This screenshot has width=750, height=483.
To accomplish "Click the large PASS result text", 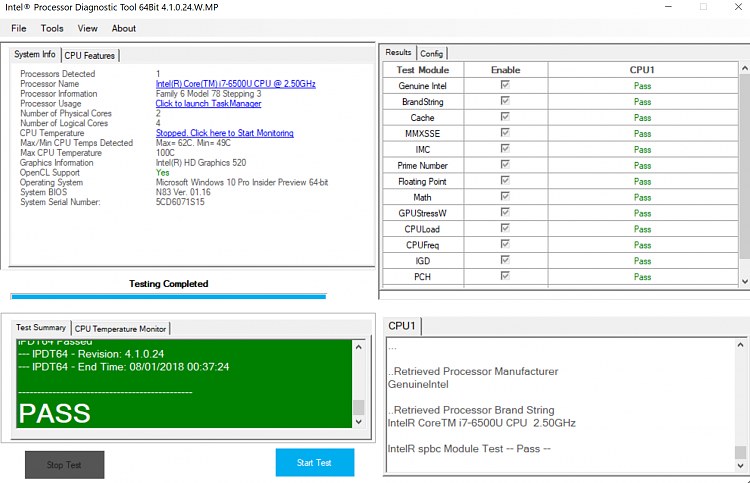I will (x=55, y=414).
